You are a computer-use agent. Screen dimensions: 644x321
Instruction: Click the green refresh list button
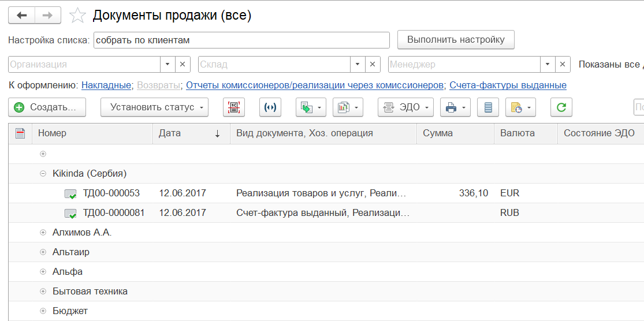click(x=561, y=107)
